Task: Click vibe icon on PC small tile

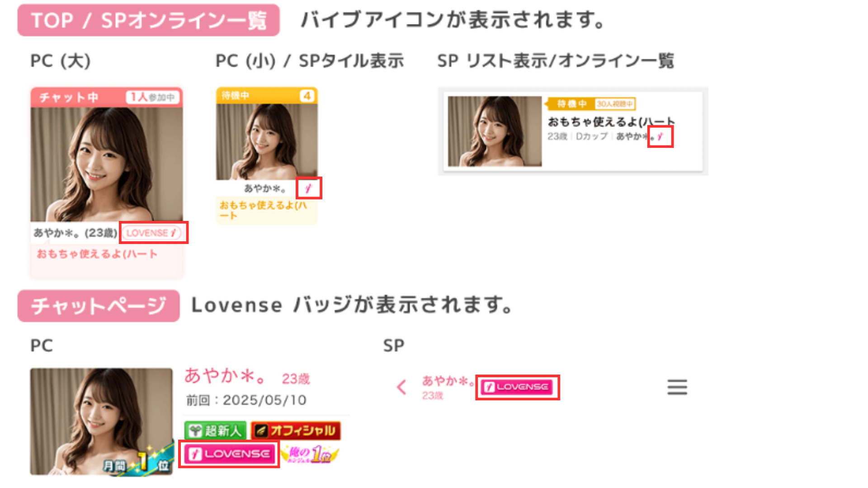Action: click(309, 188)
